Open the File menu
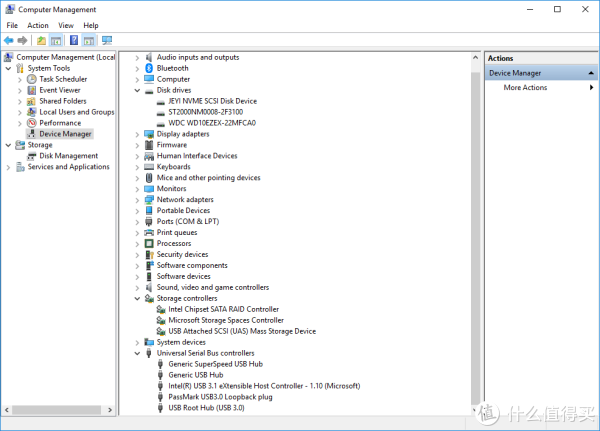 (x=12, y=25)
